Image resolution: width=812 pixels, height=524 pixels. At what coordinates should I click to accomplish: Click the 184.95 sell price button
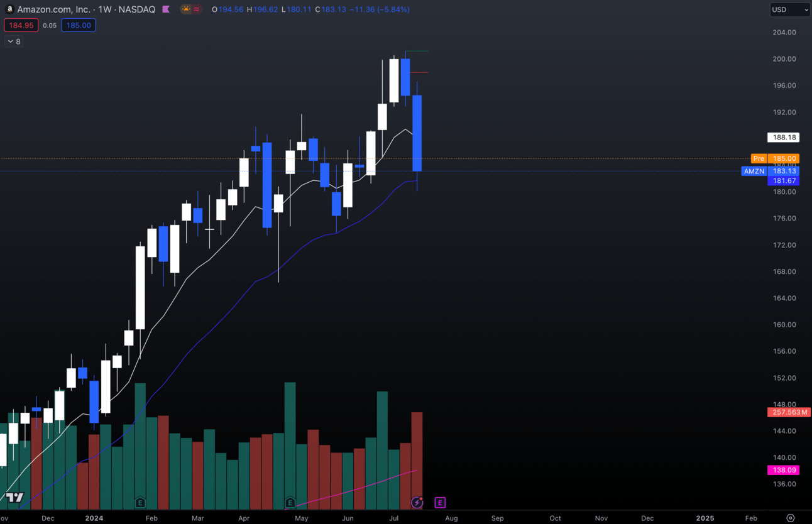[21, 25]
